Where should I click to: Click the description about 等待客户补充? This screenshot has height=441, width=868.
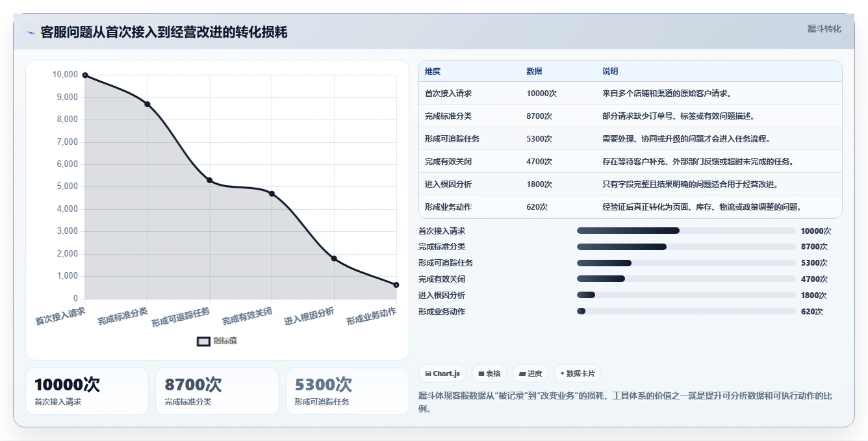point(699,162)
